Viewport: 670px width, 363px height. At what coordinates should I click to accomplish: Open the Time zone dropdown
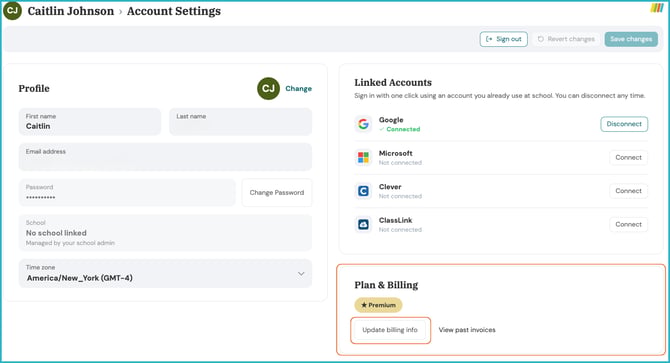tap(165, 273)
